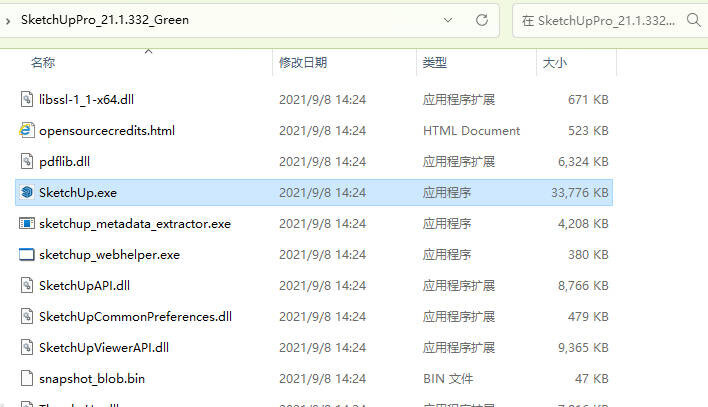Click the snapshot_blob.bin file icon
The height and width of the screenshot is (407, 708).
pos(27,378)
